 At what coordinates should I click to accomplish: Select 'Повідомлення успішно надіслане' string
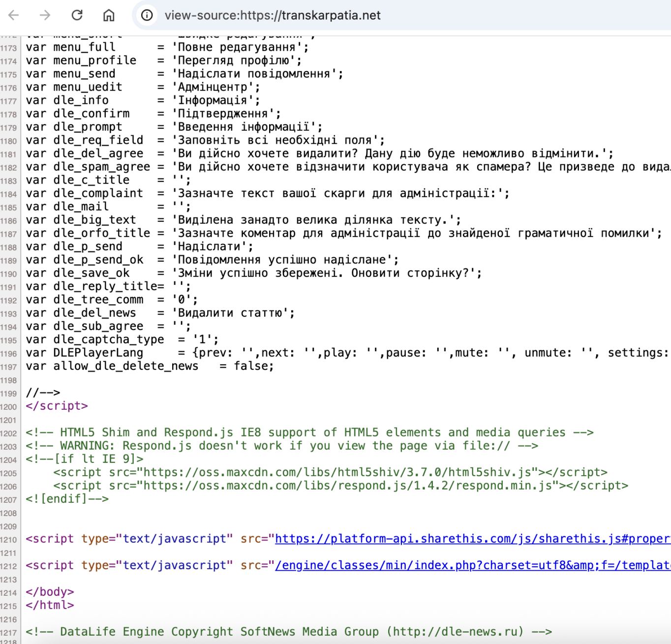pyautogui.click(x=285, y=260)
